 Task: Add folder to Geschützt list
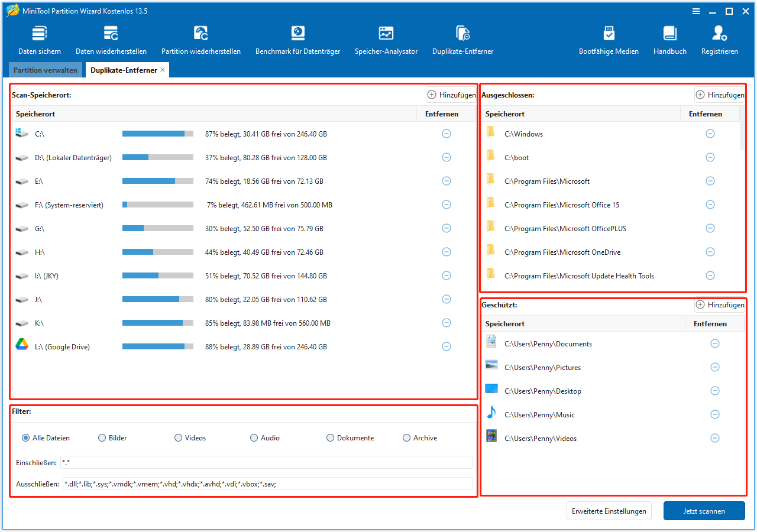(720, 304)
